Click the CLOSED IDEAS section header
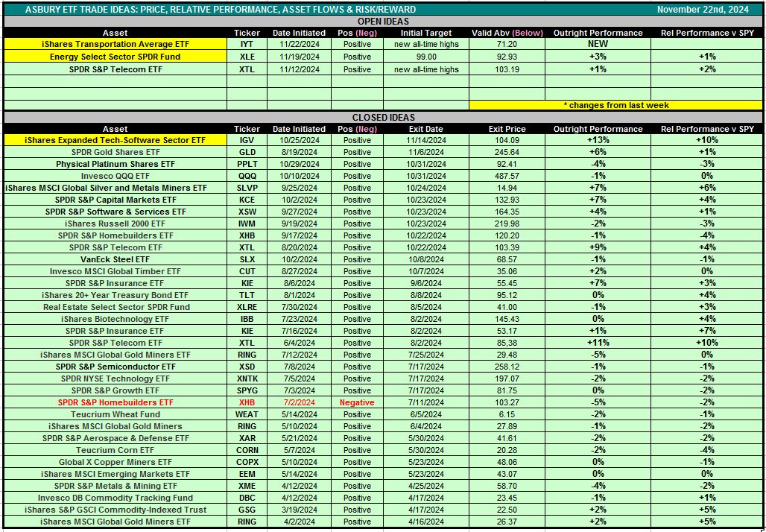Image resolution: width=766 pixels, height=532 pixels. click(383, 117)
